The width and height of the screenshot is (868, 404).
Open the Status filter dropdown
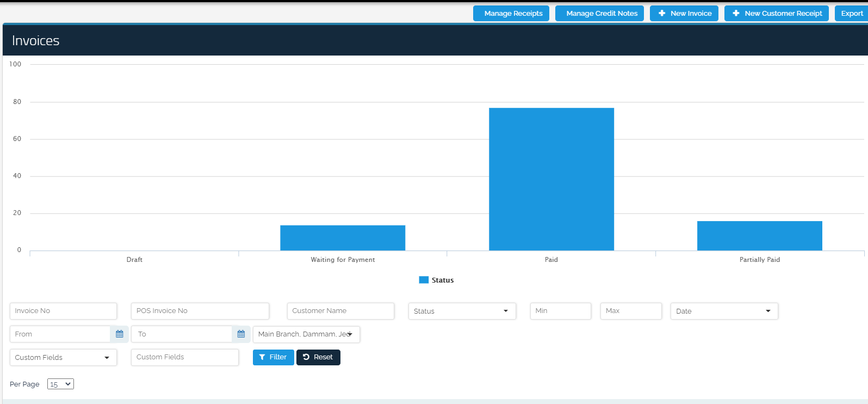tap(462, 311)
